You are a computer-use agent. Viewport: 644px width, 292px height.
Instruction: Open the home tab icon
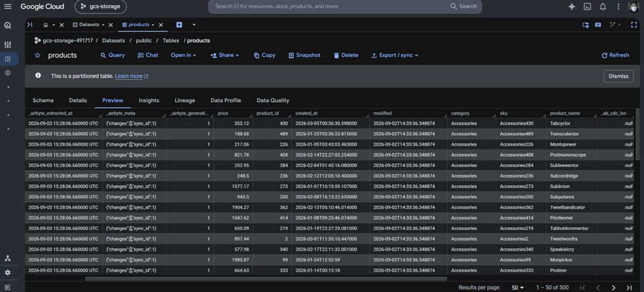click(x=45, y=25)
